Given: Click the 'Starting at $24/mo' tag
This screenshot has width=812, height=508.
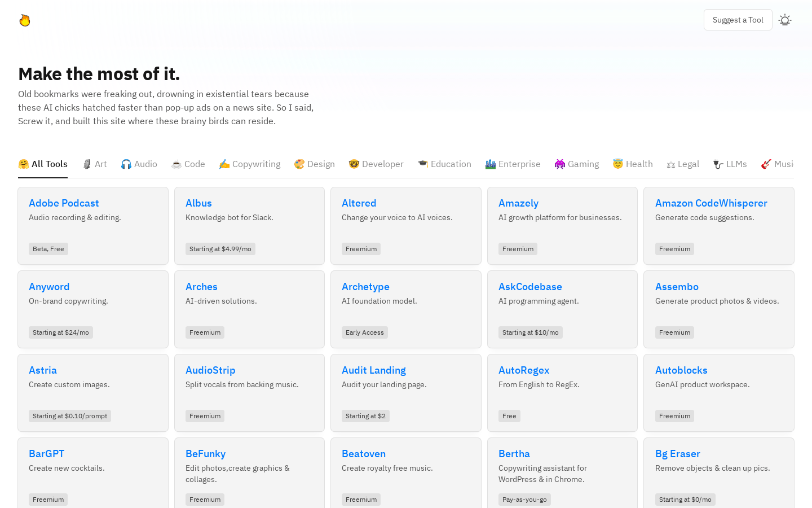Looking at the screenshot, I should tap(61, 332).
